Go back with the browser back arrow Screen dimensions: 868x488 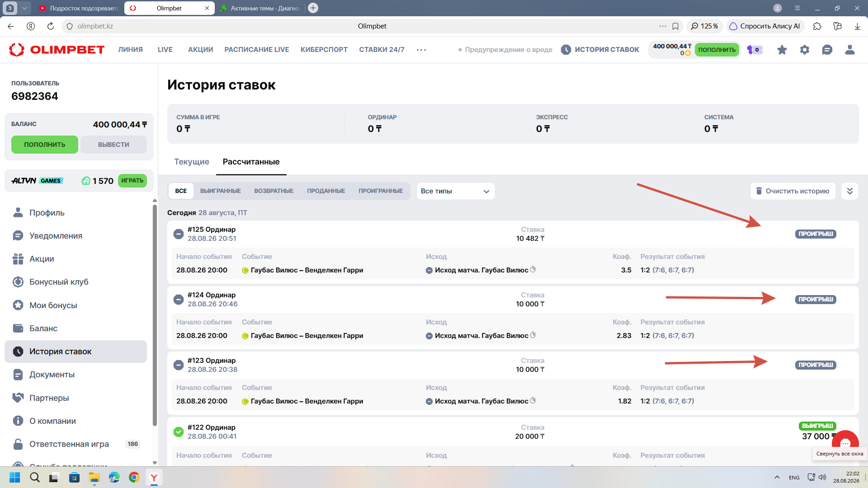tap(11, 26)
